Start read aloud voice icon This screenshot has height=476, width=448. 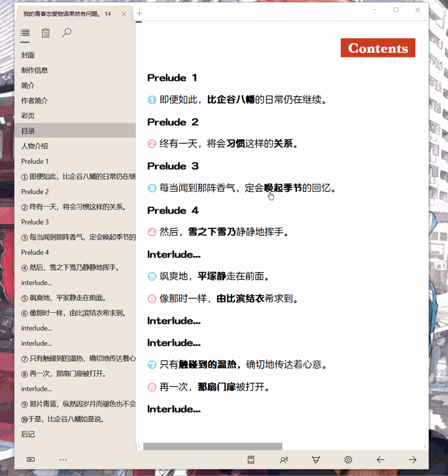(x=284, y=460)
